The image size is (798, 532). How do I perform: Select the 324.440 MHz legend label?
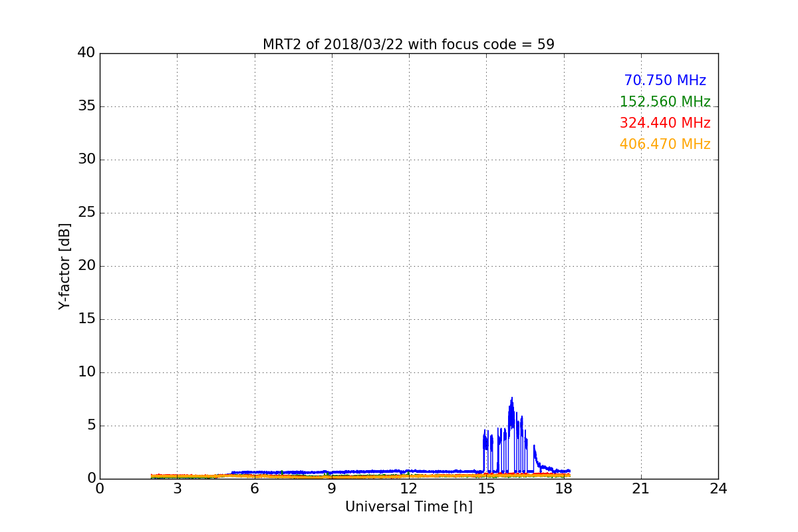665,123
